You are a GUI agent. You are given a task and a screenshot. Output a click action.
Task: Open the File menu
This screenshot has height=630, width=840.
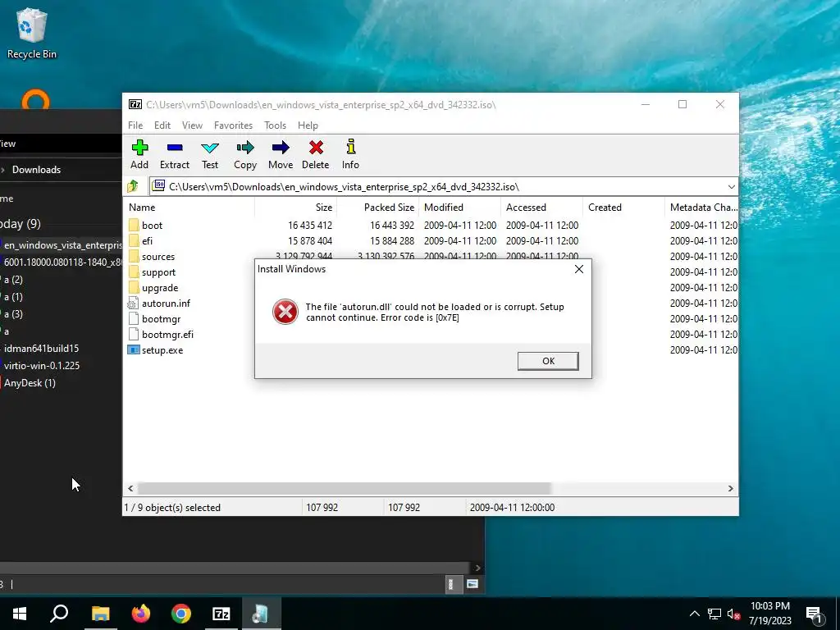135,126
